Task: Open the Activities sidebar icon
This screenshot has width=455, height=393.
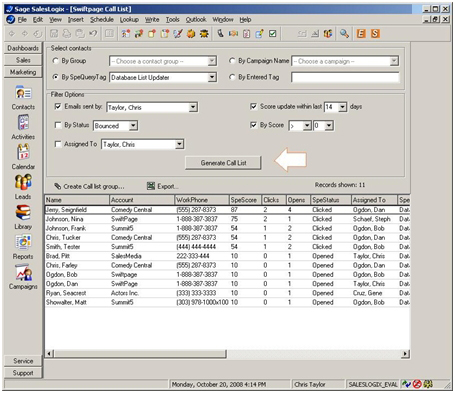Action: [x=23, y=122]
